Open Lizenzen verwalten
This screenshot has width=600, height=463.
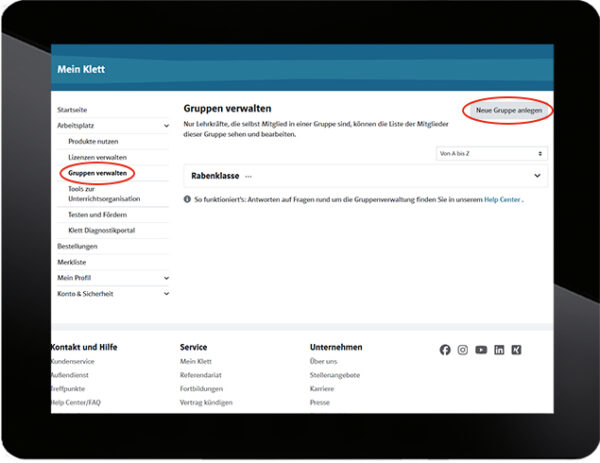tap(97, 157)
